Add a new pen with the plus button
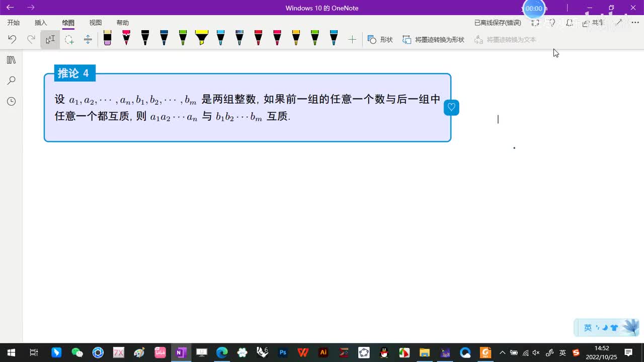This screenshot has height=362, width=644. 352,39
